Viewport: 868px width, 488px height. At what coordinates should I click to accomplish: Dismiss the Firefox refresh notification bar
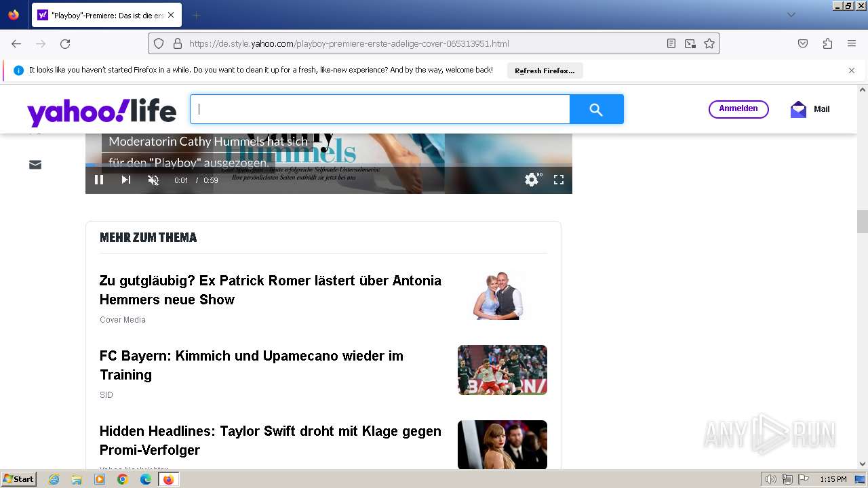pyautogui.click(x=852, y=70)
